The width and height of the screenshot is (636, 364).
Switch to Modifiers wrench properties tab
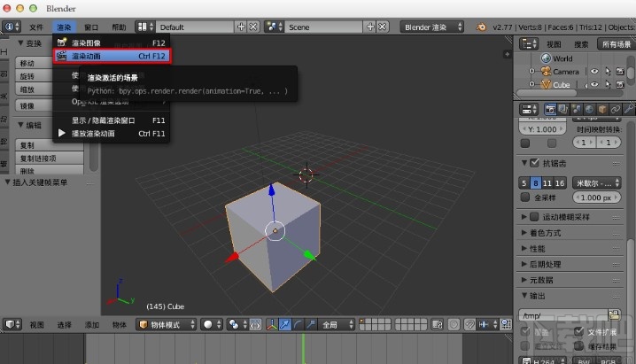tap(628, 109)
